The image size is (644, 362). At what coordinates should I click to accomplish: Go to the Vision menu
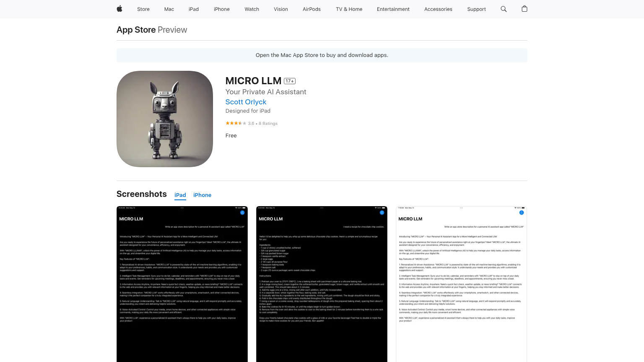281,9
